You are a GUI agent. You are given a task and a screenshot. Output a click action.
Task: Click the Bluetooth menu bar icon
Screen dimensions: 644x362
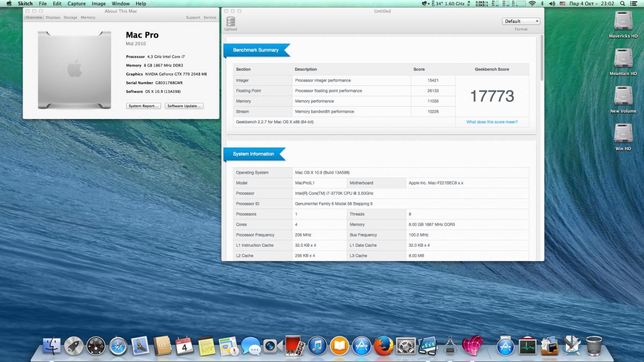542,4
